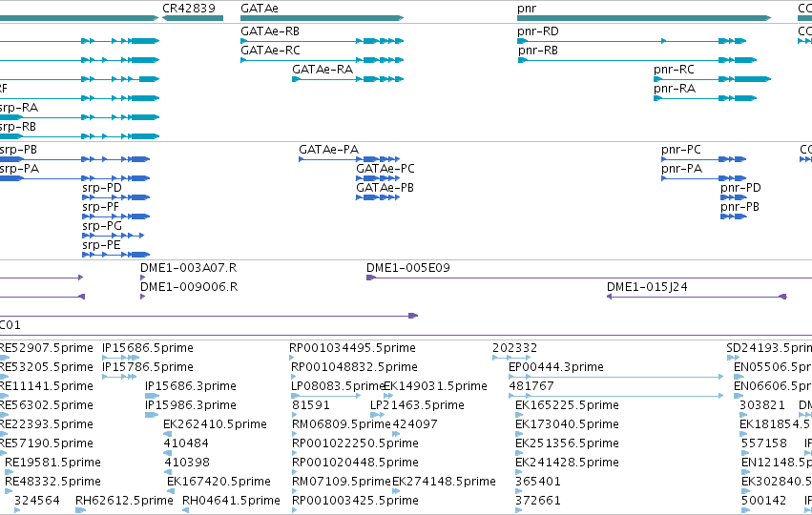Click RP001003425.5prime label
Image resolution: width=812 pixels, height=515 pixels.
355,501
